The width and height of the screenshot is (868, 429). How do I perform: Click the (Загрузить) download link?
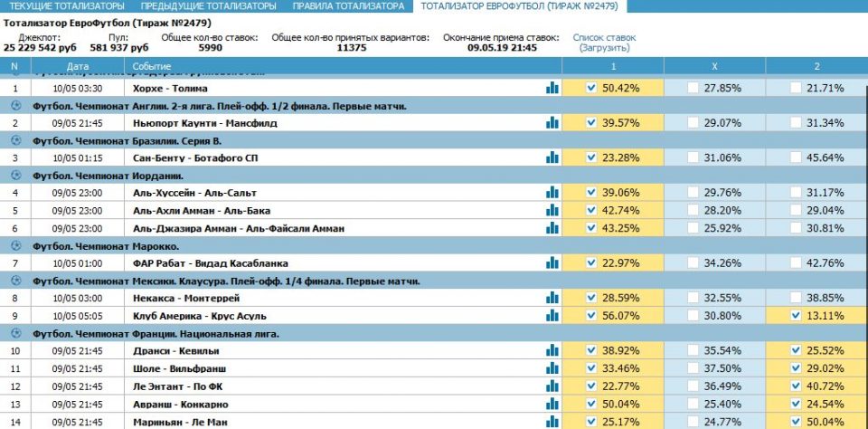604,48
